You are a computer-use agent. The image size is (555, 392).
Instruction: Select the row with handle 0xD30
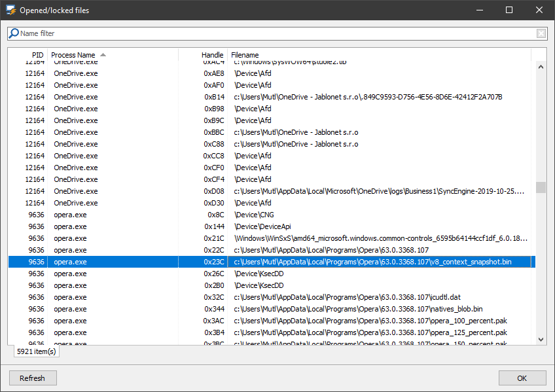click(x=272, y=203)
